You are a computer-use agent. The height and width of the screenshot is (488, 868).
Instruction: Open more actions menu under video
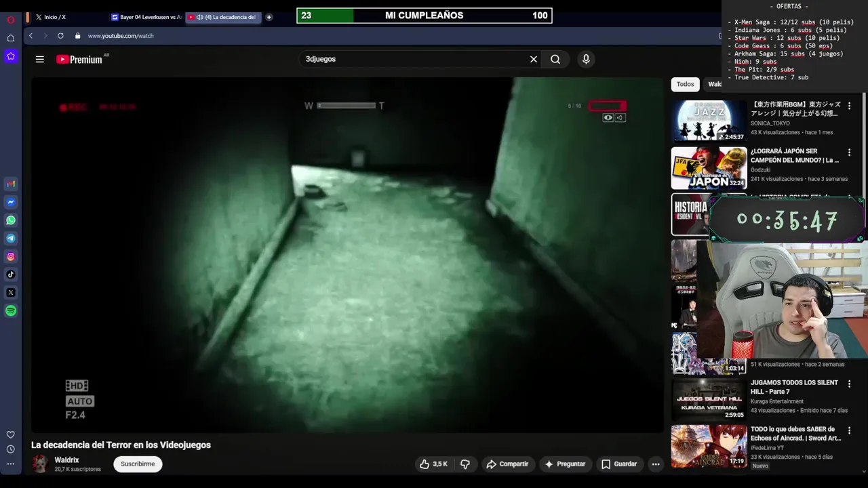(x=655, y=464)
